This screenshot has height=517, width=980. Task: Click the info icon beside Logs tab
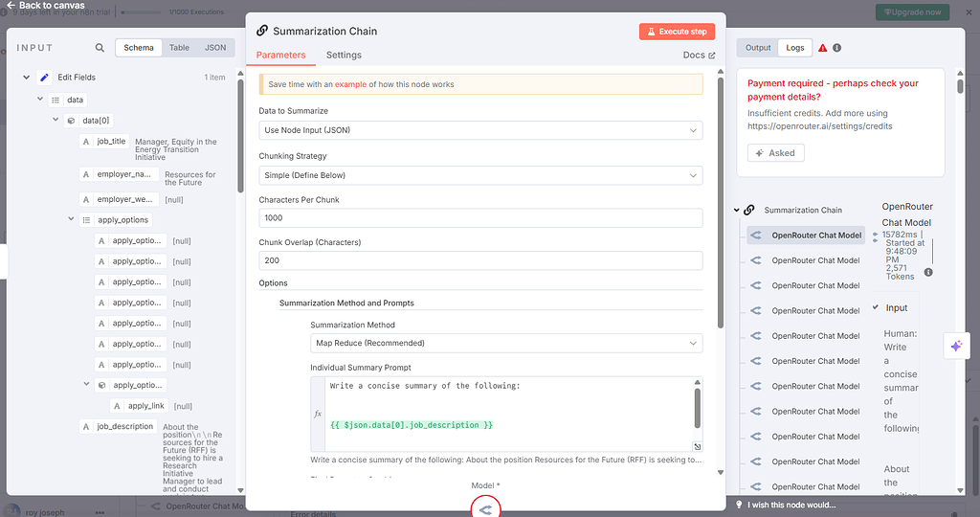point(836,48)
